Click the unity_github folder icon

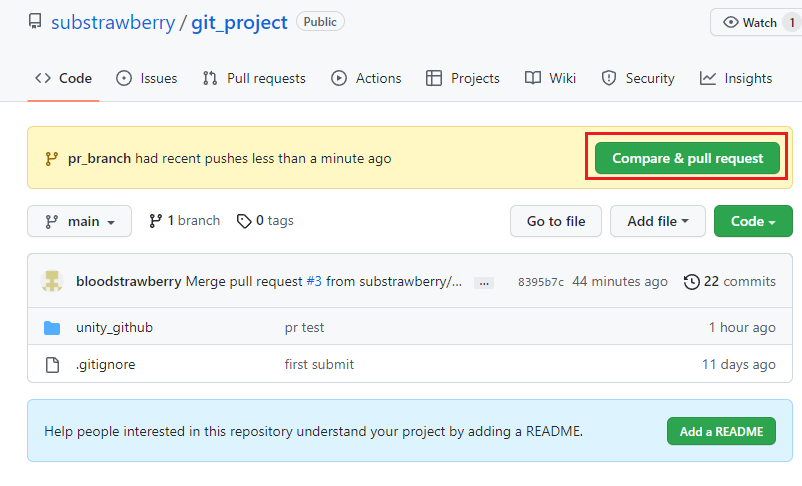click(52, 327)
